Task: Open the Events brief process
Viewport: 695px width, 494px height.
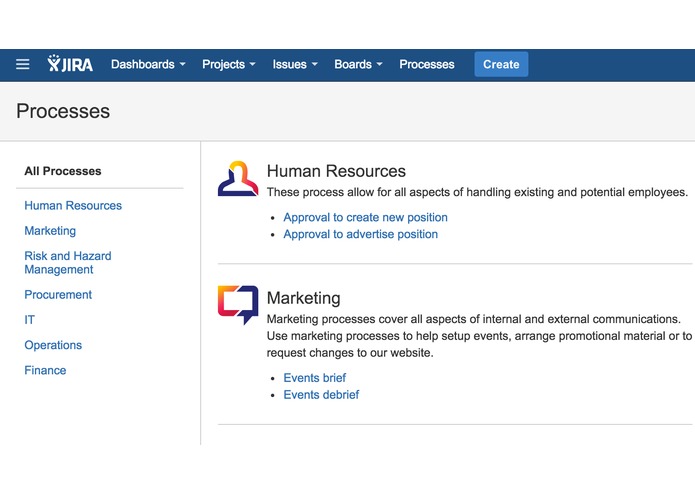Action: (x=315, y=378)
